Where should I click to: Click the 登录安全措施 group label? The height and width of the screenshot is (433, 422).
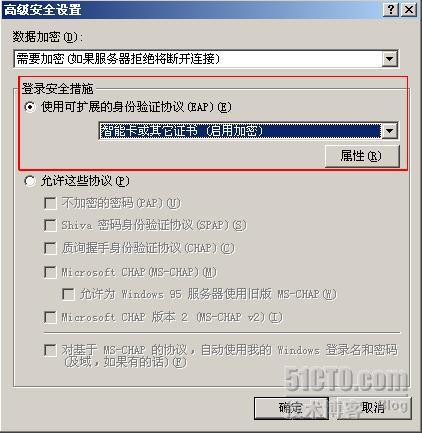pyautogui.click(x=57, y=89)
